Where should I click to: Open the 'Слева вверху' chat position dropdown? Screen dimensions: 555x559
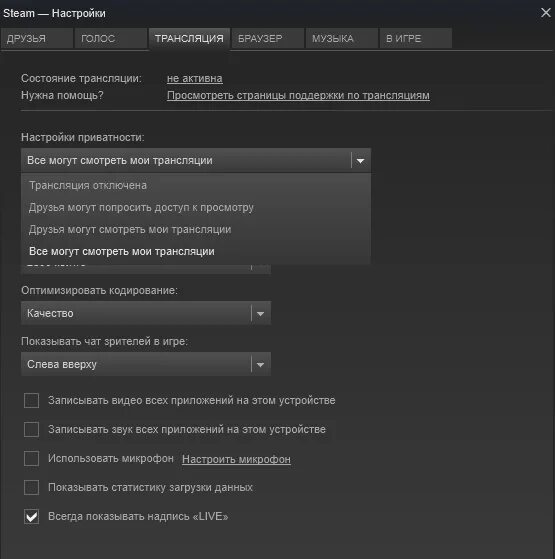(146, 364)
